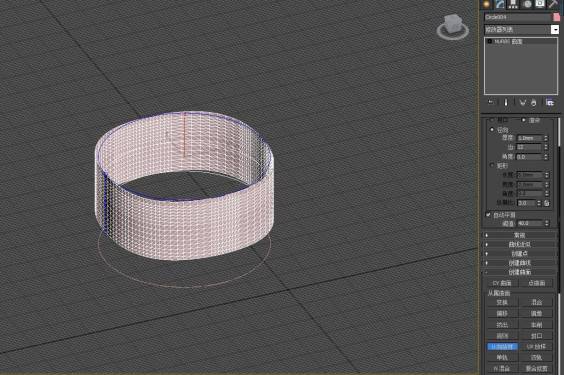Viewport: 564px width, 375px height.
Task: Open the pink object color swatch
Action: [x=556, y=17]
